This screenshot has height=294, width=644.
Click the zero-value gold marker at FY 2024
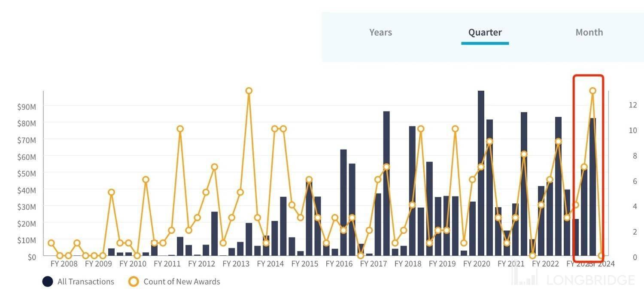coord(601,256)
